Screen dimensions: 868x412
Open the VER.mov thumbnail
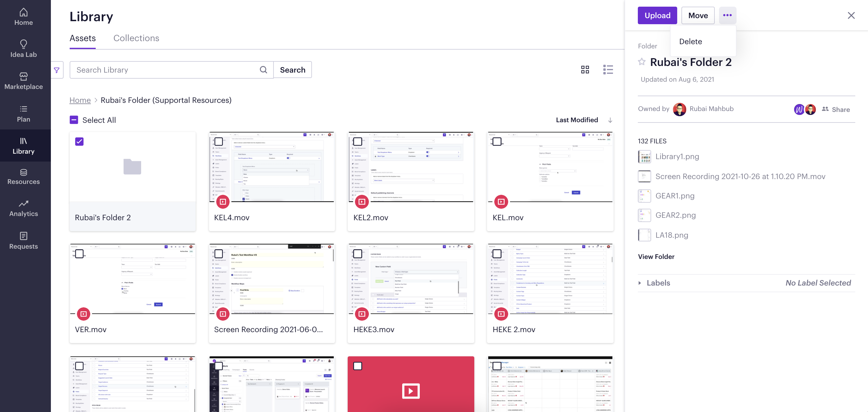tap(132, 279)
